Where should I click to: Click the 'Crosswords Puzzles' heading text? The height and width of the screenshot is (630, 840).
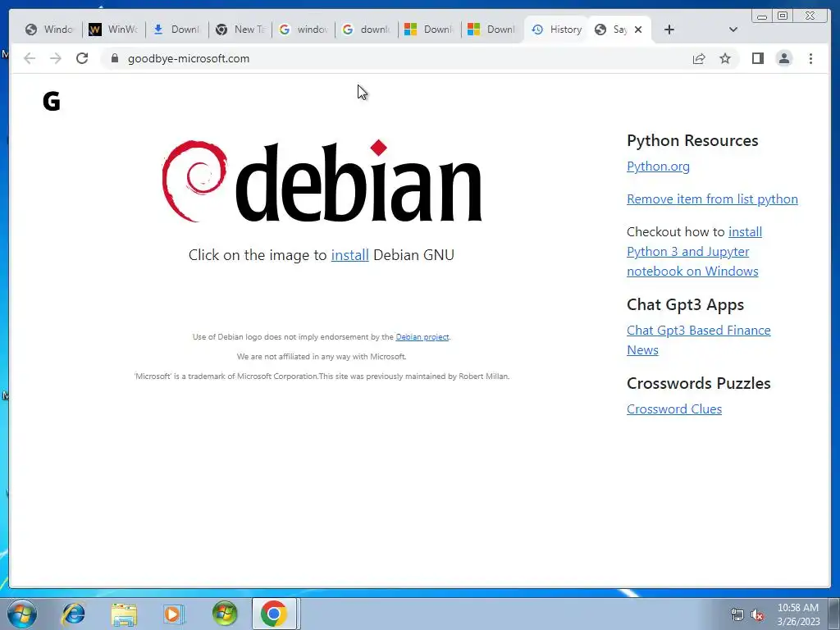tap(699, 383)
